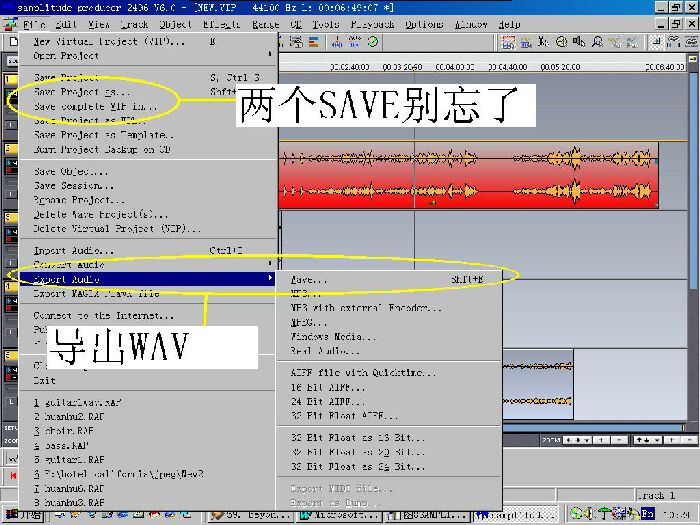Screen dimensions: 700x525
Task: Open recent file 7 huanbu6.RAP
Action: pyautogui.click(x=147, y=488)
